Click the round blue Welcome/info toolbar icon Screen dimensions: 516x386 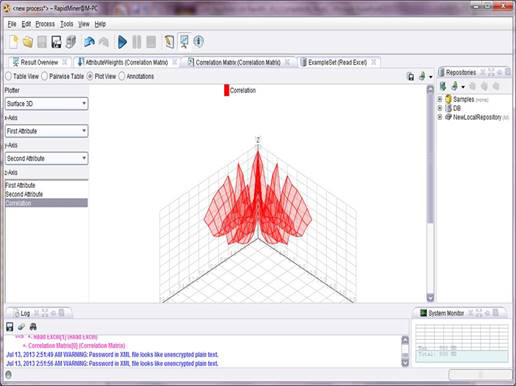point(199,41)
